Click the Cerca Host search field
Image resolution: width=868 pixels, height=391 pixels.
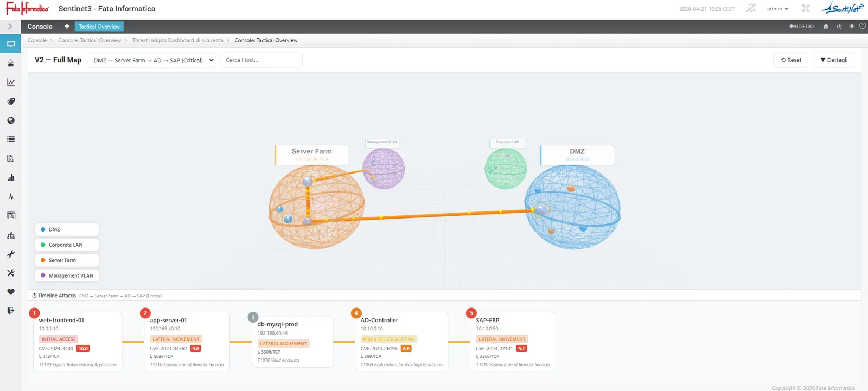point(261,60)
